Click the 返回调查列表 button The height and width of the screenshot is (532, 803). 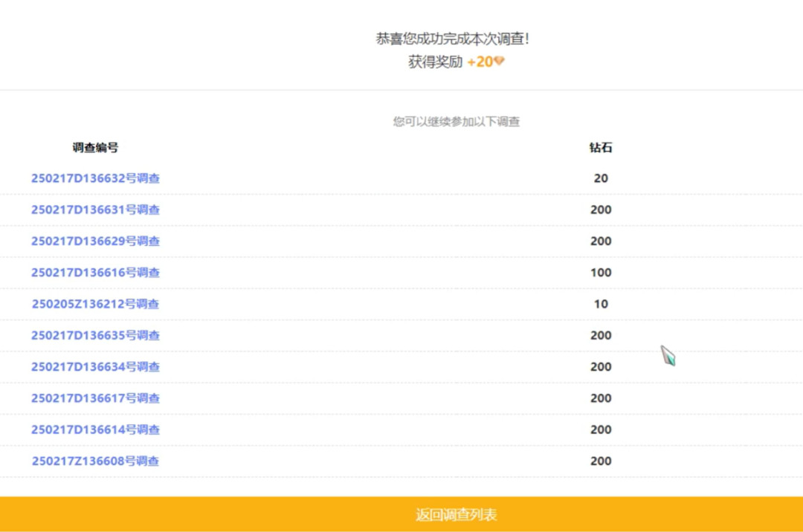pyautogui.click(x=457, y=514)
